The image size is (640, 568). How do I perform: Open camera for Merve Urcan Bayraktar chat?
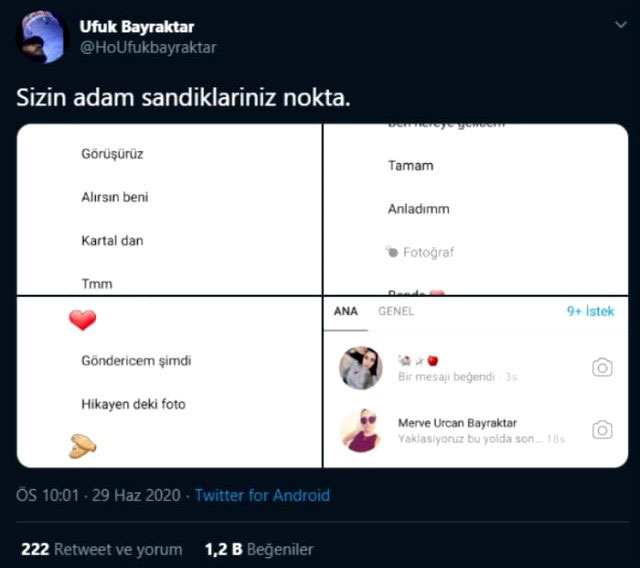point(602,430)
